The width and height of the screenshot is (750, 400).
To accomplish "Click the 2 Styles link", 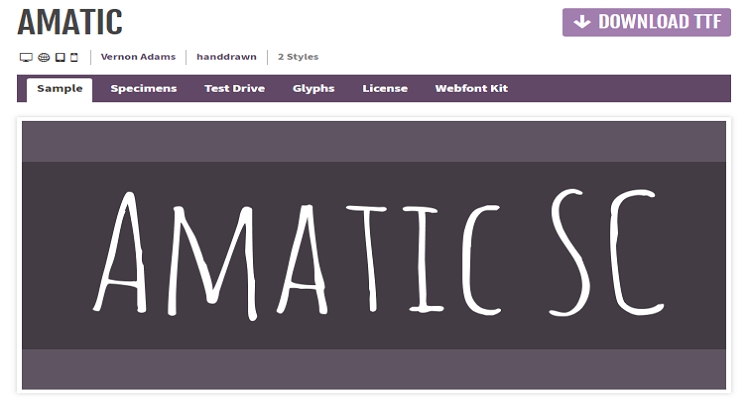I will tap(298, 57).
